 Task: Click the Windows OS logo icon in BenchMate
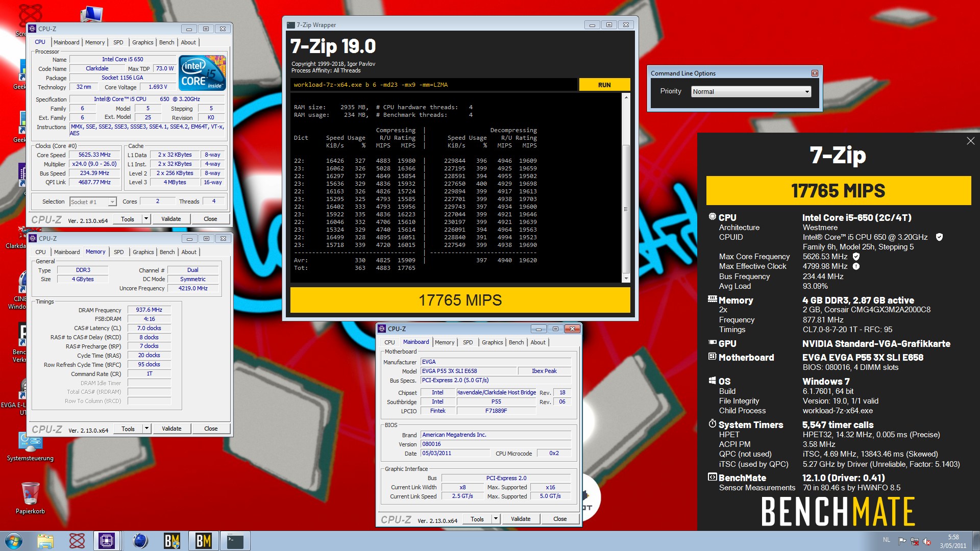point(713,381)
